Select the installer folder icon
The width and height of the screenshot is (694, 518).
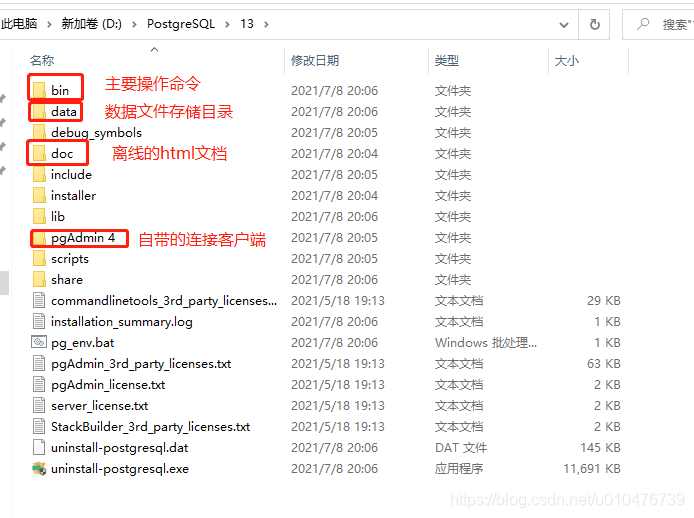pyautogui.click(x=39, y=195)
